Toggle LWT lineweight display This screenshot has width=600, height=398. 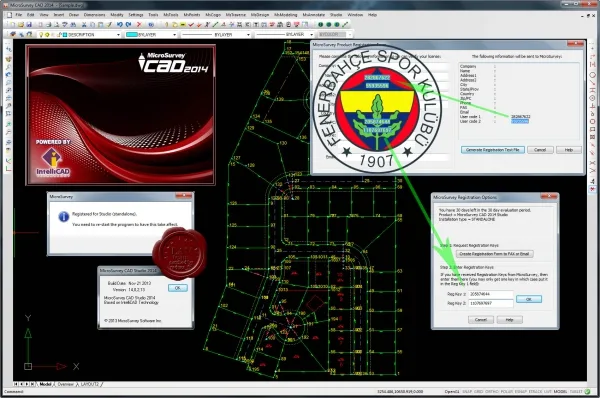[x=548, y=391]
